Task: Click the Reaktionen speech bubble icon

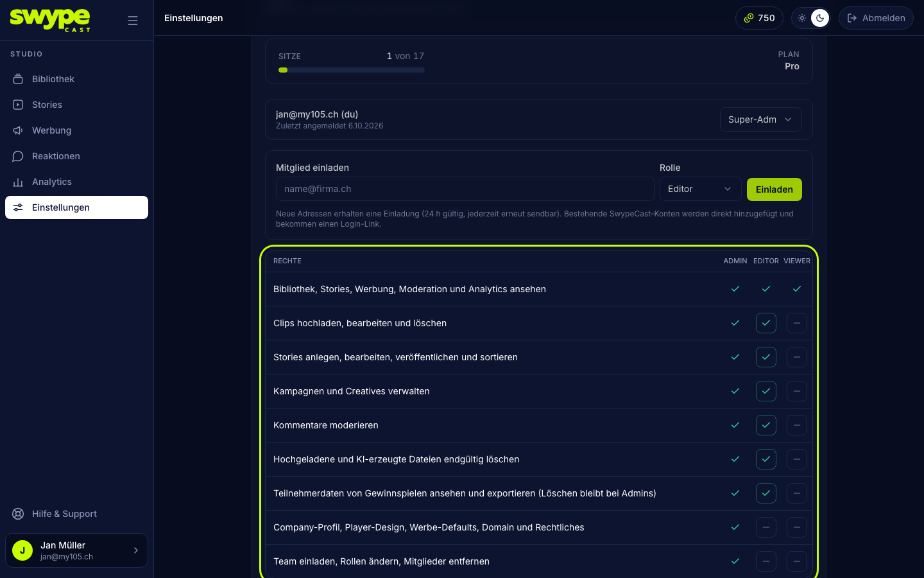Action: pyautogui.click(x=18, y=156)
